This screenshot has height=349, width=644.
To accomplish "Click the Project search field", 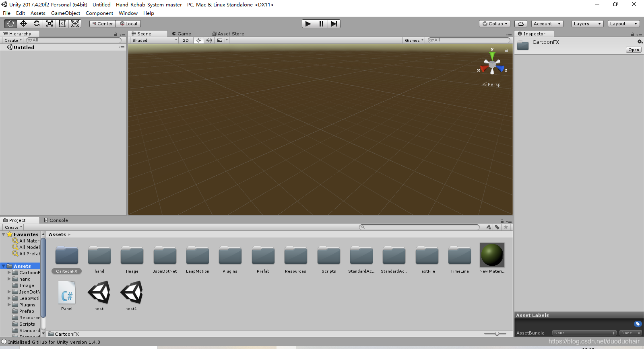I will pos(419,227).
